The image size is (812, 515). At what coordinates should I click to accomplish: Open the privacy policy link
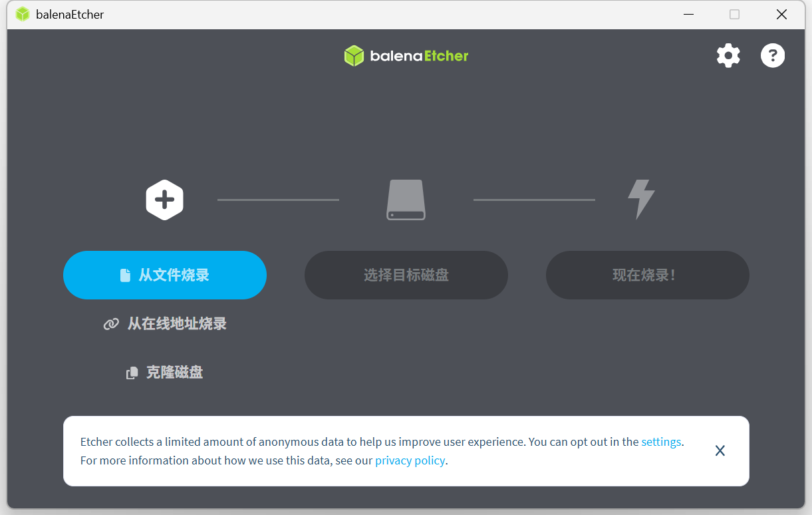point(410,460)
